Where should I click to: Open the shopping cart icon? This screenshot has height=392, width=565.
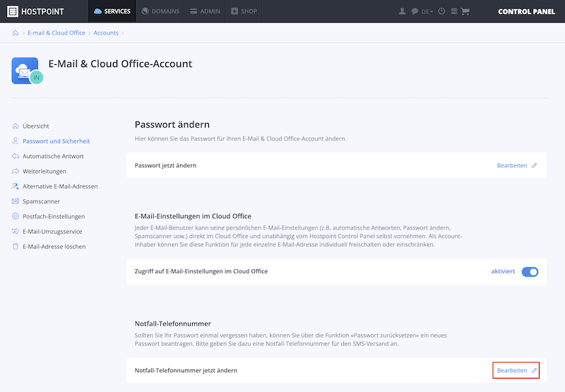coord(465,11)
